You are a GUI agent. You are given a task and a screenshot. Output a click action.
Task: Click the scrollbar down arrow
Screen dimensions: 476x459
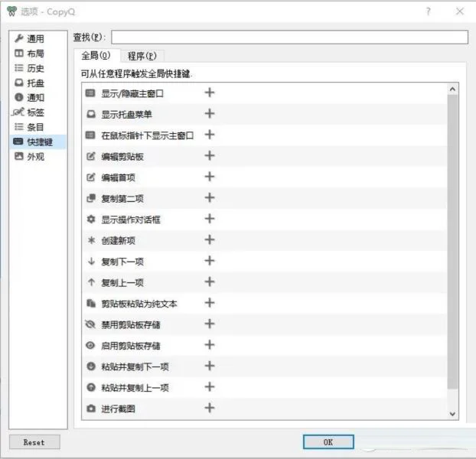coord(452,414)
